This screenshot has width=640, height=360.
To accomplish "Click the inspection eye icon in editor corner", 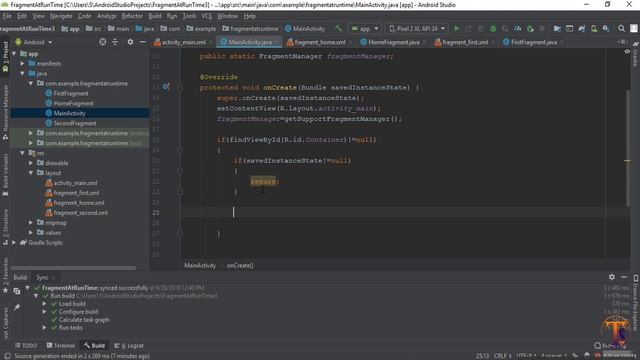I will pyautogui.click(x=627, y=52).
